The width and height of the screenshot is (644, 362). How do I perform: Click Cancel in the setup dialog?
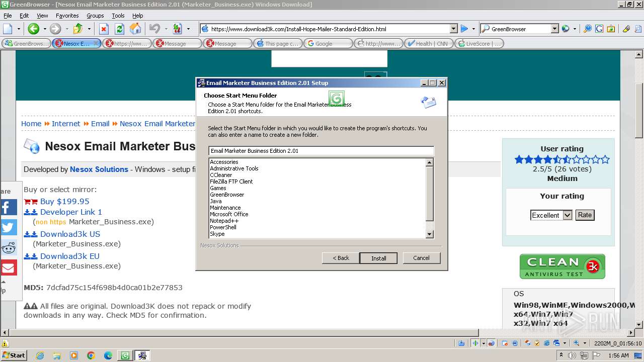421,258
